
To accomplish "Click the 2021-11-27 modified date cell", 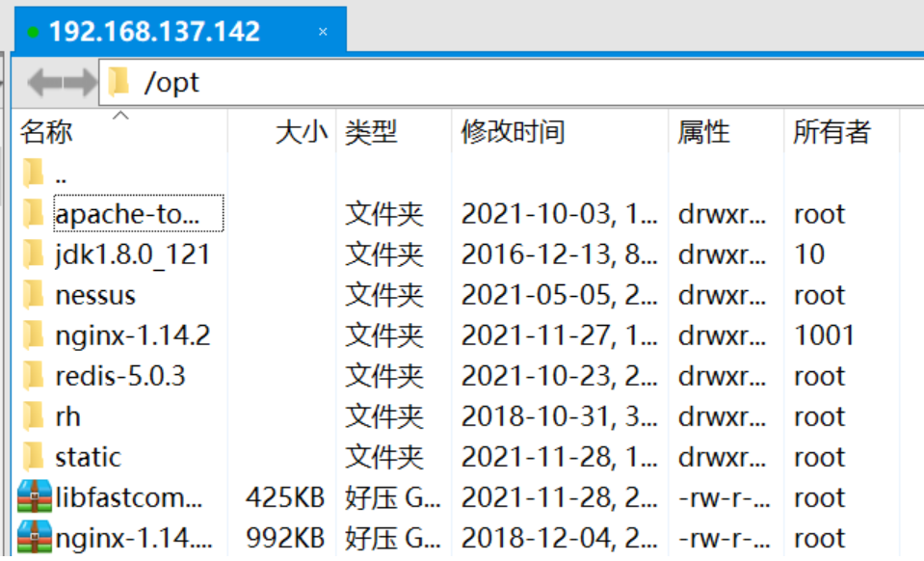I will [559, 335].
